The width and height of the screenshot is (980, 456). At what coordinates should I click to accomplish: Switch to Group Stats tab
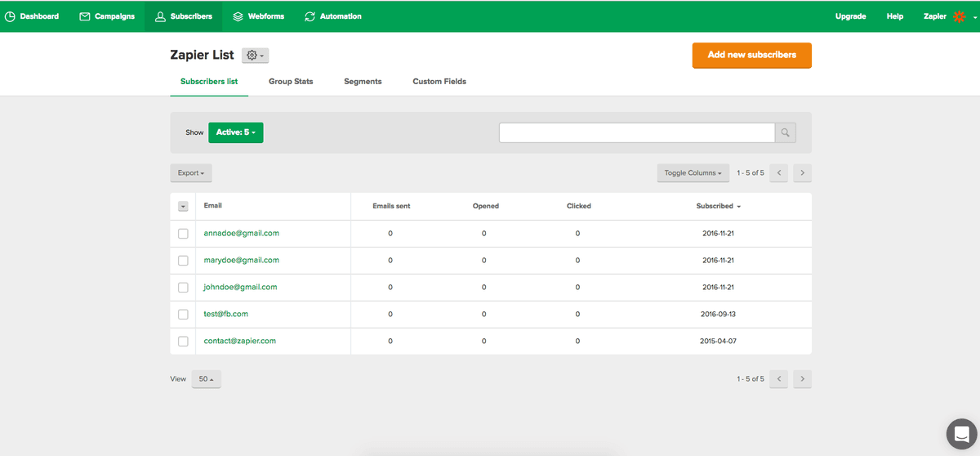291,82
